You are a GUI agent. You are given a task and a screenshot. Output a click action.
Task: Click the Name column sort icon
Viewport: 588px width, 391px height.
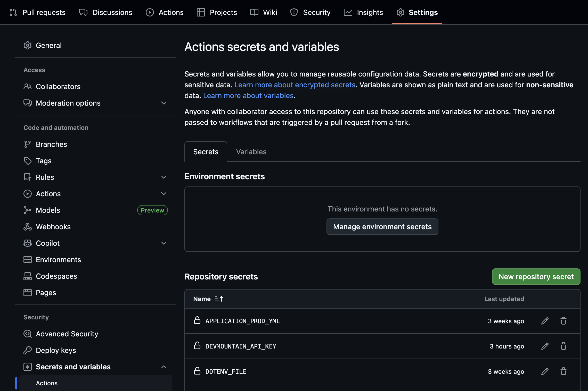(x=219, y=299)
